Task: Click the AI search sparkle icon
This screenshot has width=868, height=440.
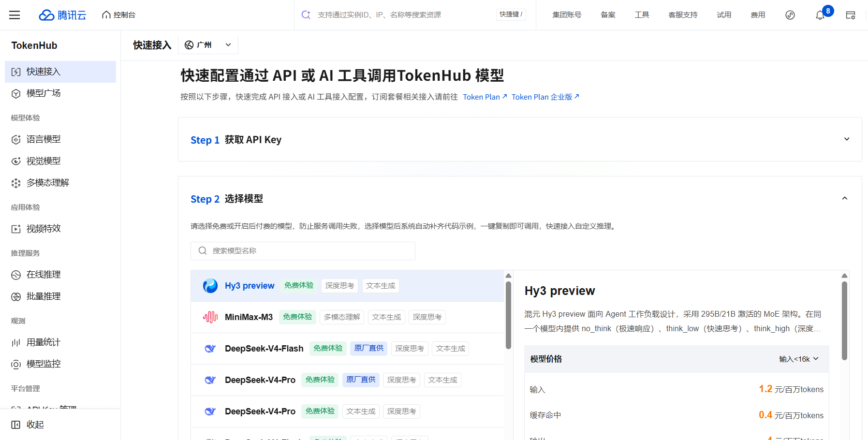Action: pyautogui.click(x=306, y=15)
